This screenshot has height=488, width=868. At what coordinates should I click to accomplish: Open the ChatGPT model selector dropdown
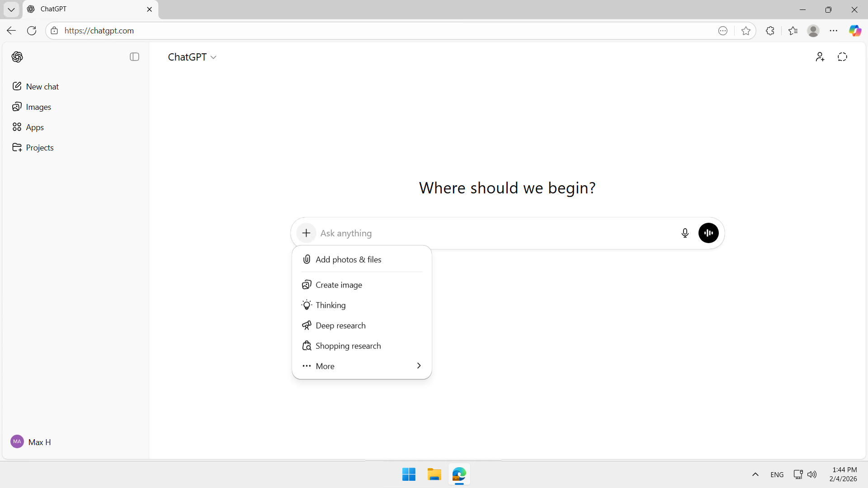coord(192,57)
